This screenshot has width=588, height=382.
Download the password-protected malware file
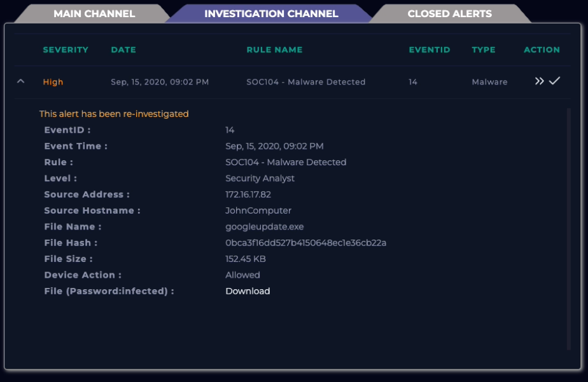pyautogui.click(x=248, y=291)
